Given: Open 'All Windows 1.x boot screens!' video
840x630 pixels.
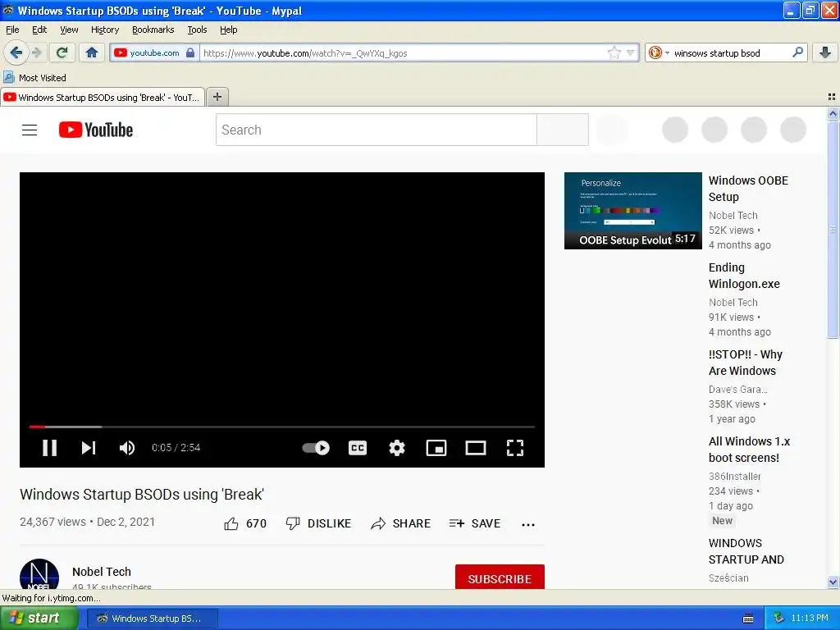Looking at the screenshot, I should [749, 450].
